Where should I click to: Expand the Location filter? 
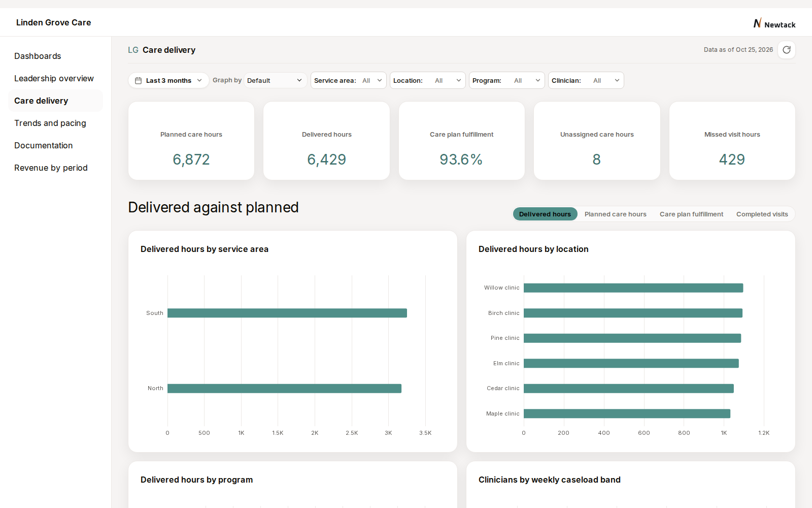[x=427, y=80]
